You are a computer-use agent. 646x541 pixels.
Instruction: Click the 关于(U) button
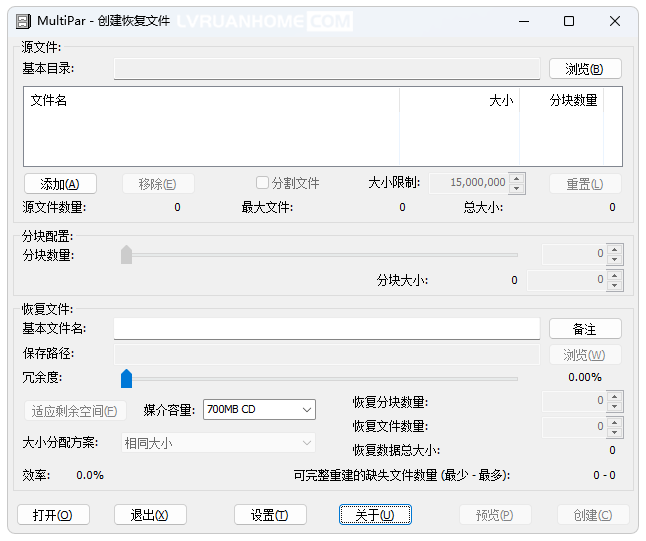(x=375, y=515)
